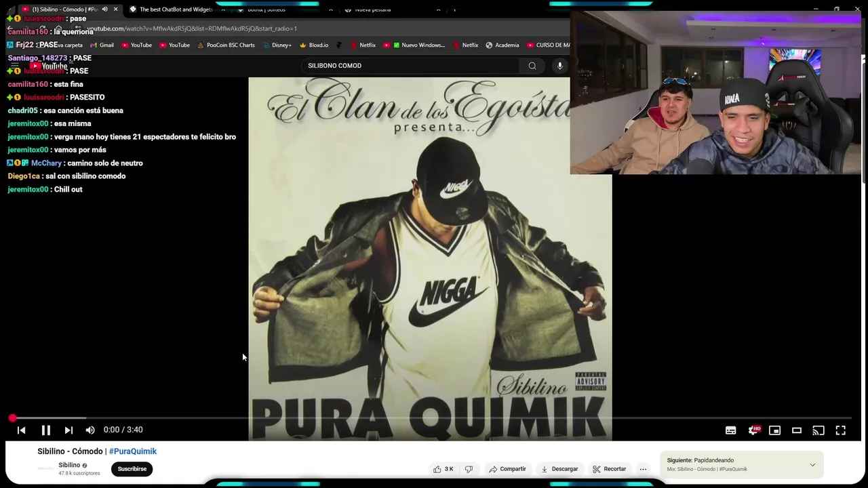Download the video with Descargar

559,469
